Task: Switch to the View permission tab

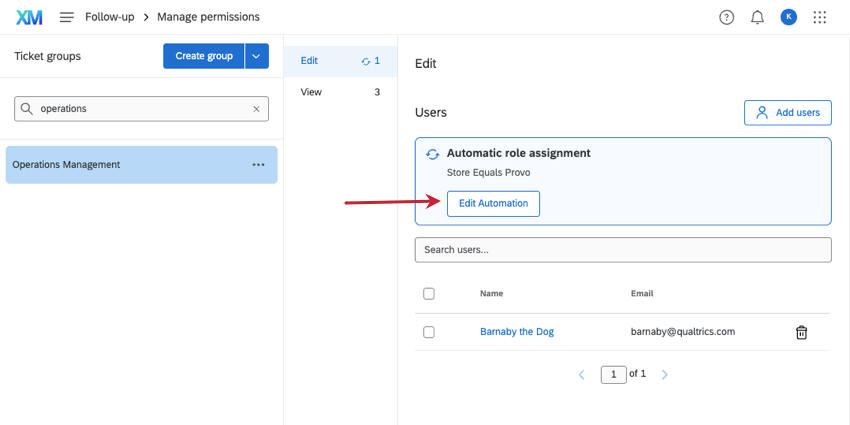Action: pos(340,92)
